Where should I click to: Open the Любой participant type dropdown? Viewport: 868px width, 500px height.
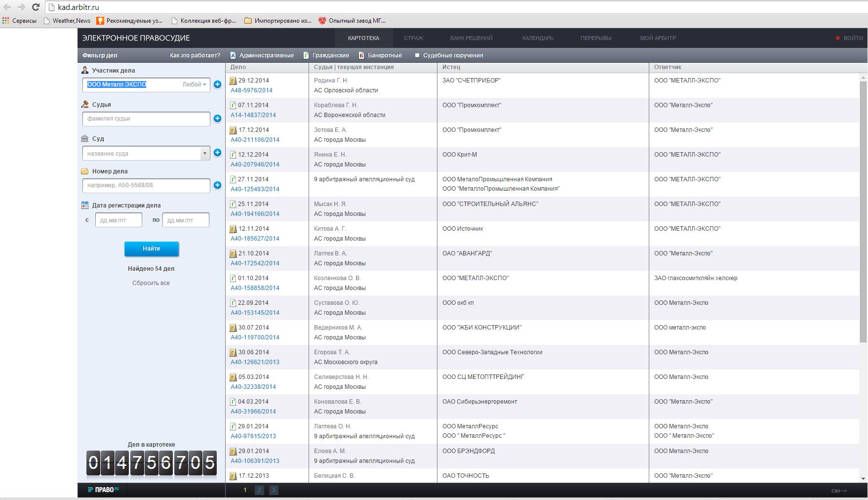(x=195, y=84)
